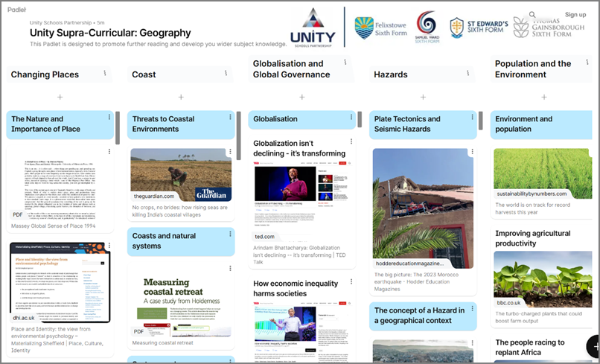Open menu for Plate Tectonics and Seismic Hazards
This screenshot has width=600, height=364.
[472, 118]
